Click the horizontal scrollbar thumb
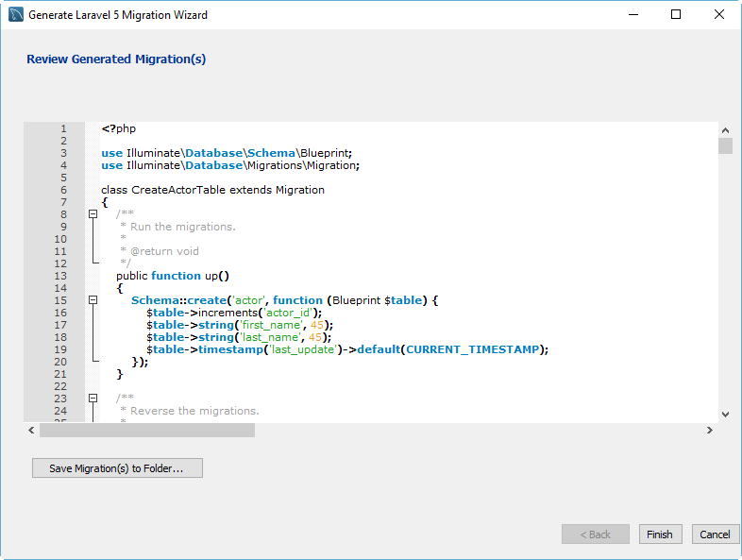 pos(147,430)
